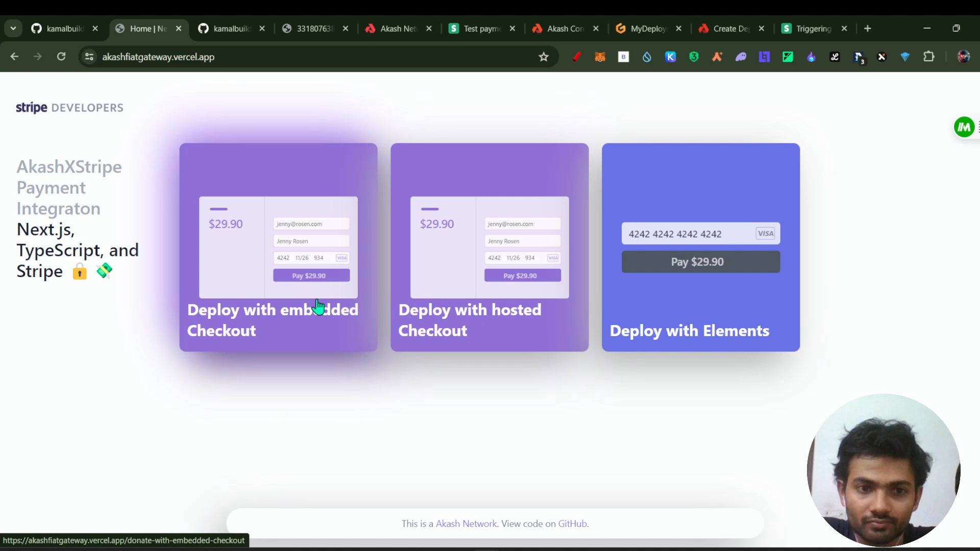This screenshot has width=980, height=551.
Task: Open the Chrome profile avatar
Action: (964, 57)
